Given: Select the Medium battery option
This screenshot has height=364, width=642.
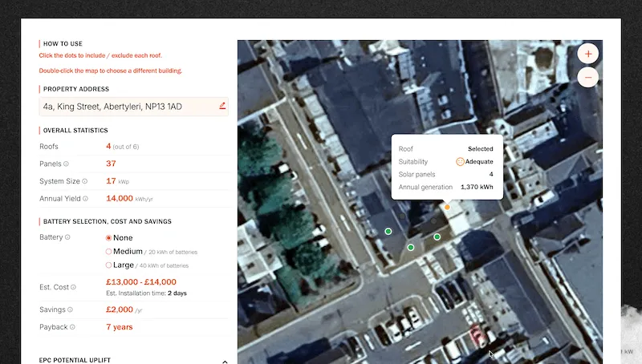Looking at the screenshot, I should coord(108,252).
